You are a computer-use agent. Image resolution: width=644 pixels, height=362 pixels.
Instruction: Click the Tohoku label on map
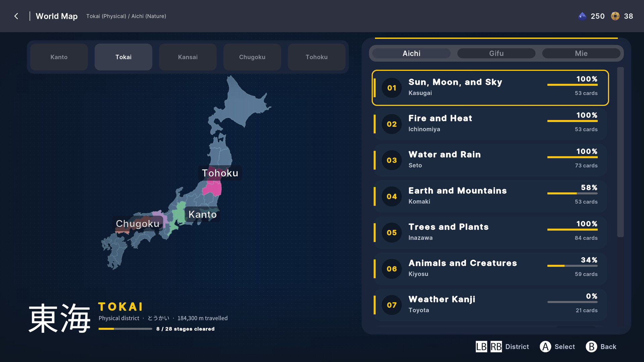[x=220, y=173]
